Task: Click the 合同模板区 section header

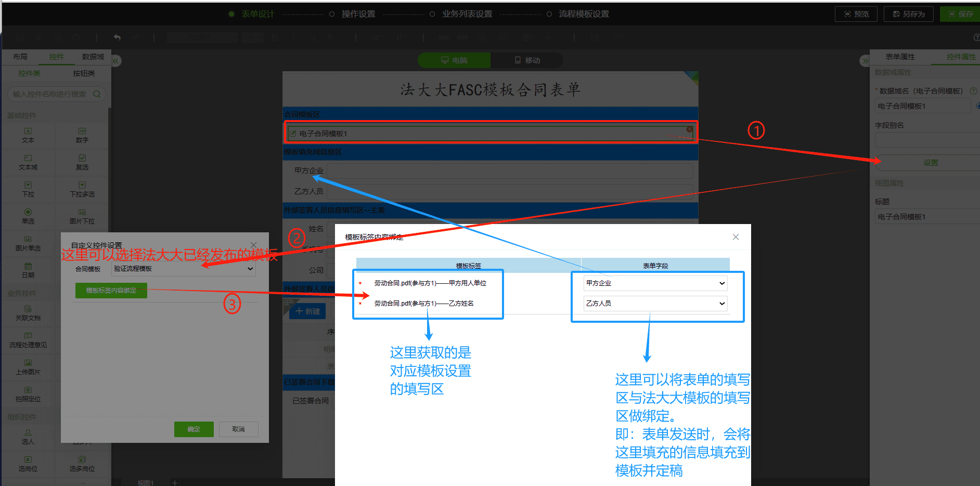Action: pyautogui.click(x=490, y=114)
